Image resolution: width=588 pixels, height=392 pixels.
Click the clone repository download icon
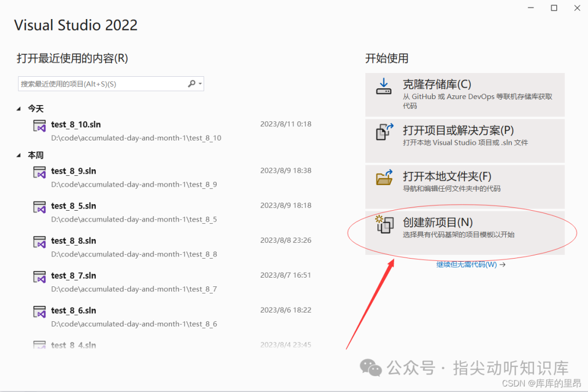click(384, 86)
